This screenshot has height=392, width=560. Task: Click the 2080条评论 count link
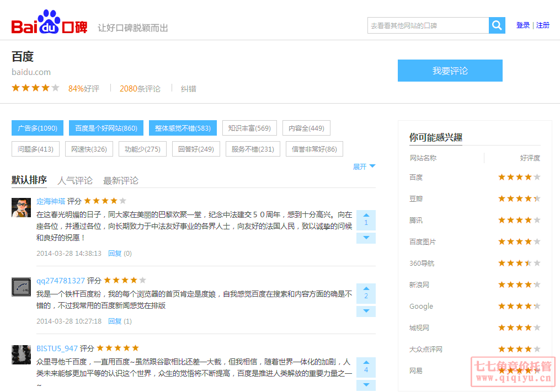tap(140, 89)
